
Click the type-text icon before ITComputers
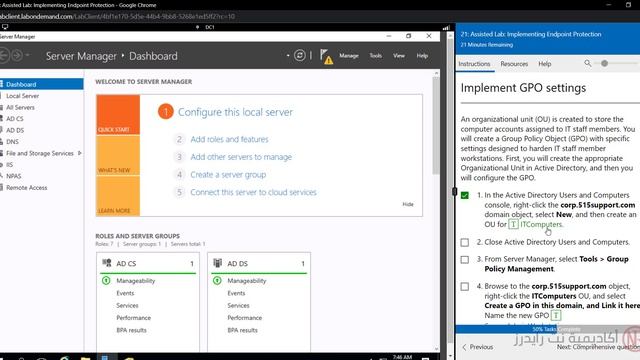(x=513, y=224)
